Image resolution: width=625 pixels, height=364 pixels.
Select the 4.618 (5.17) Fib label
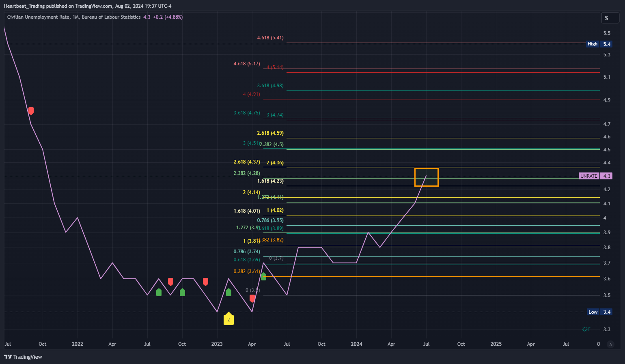coord(247,64)
